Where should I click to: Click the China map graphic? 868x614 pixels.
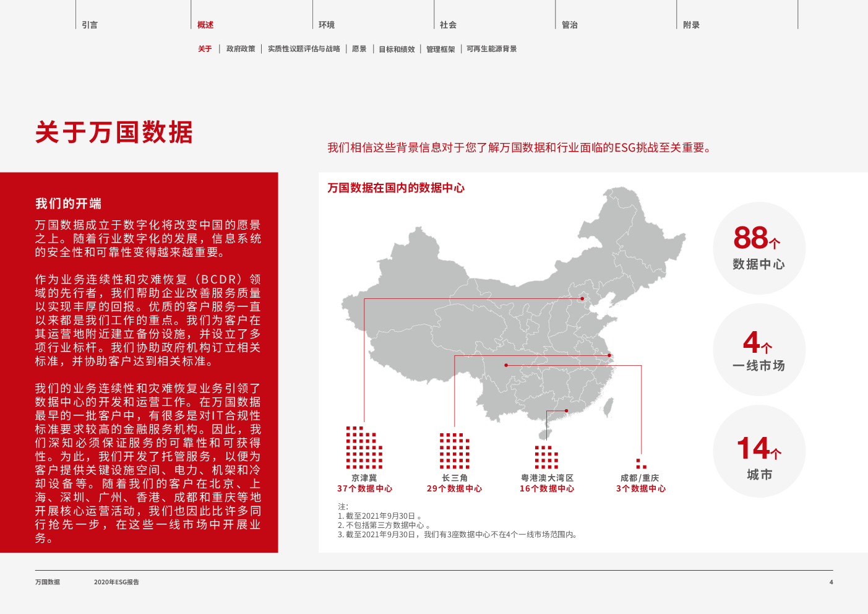click(x=513, y=313)
